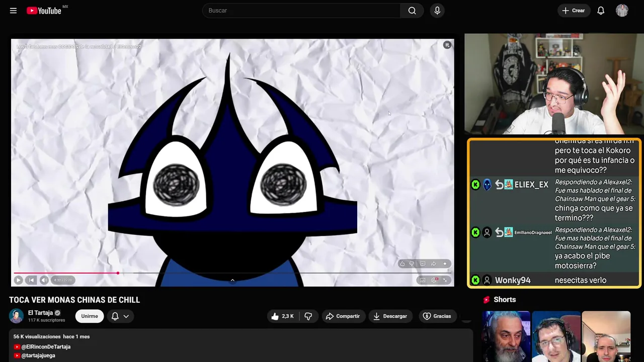Click the magnifier search button
The image size is (644, 362).
pos(412,11)
